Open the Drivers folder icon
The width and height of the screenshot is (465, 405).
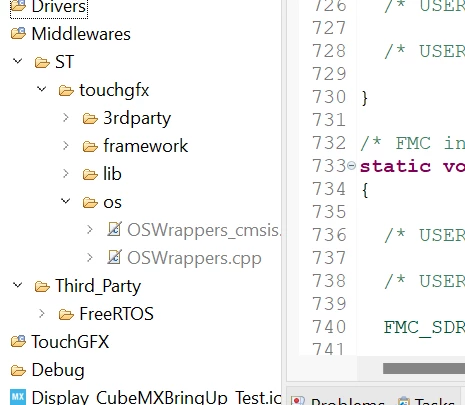18,5
